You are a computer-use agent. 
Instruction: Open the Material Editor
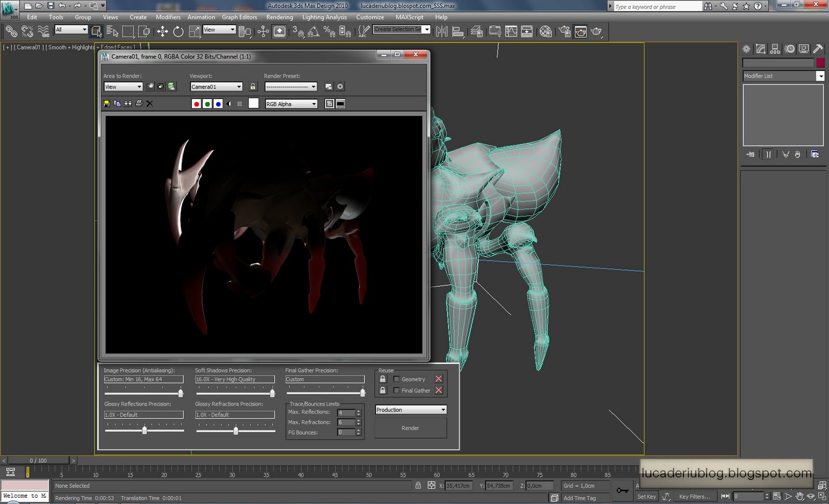(x=546, y=32)
